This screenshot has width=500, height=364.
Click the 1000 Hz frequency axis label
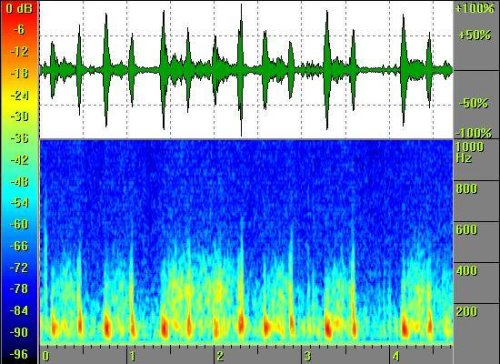click(x=469, y=152)
